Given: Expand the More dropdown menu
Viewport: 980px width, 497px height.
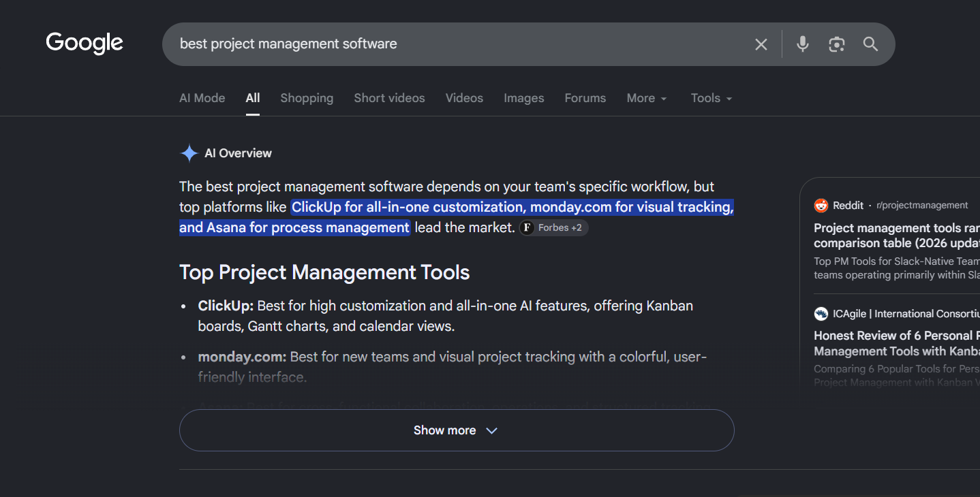Looking at the screenshot, I should click(647, 98).
